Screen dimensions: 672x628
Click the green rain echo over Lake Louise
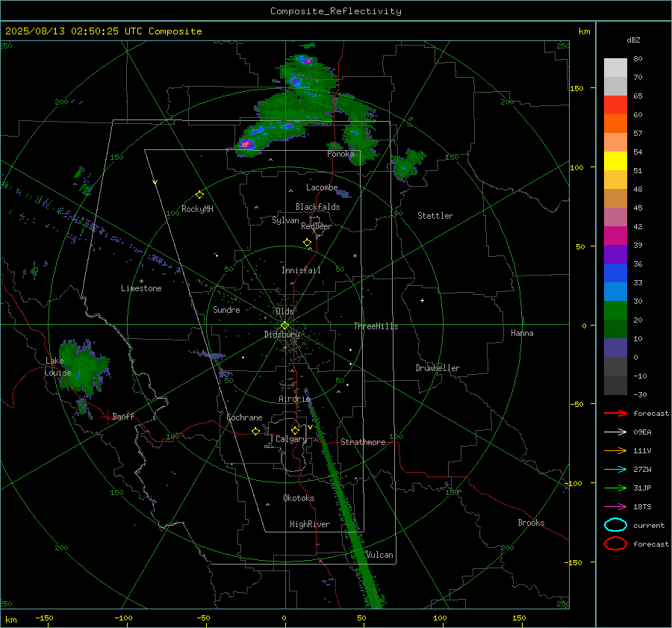[x=81, y=368]
